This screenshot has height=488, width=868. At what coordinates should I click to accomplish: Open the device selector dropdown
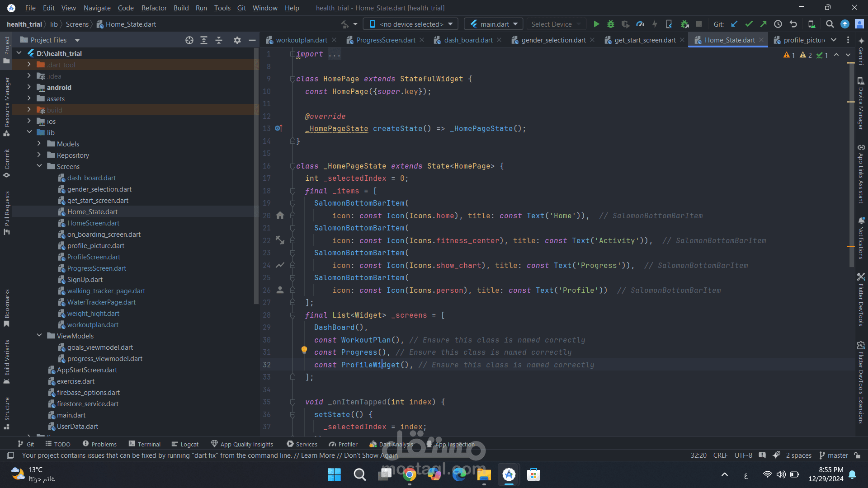coord(410,24)
